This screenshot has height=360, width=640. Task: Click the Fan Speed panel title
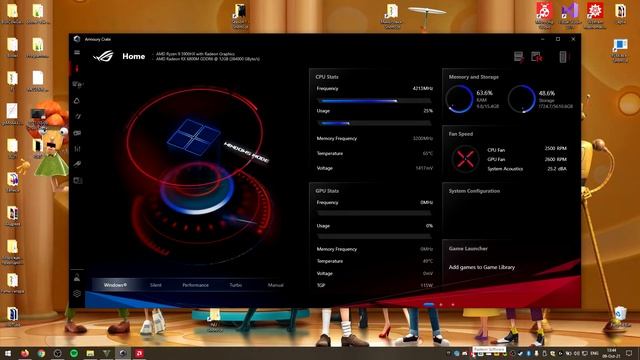coord(460,134)
